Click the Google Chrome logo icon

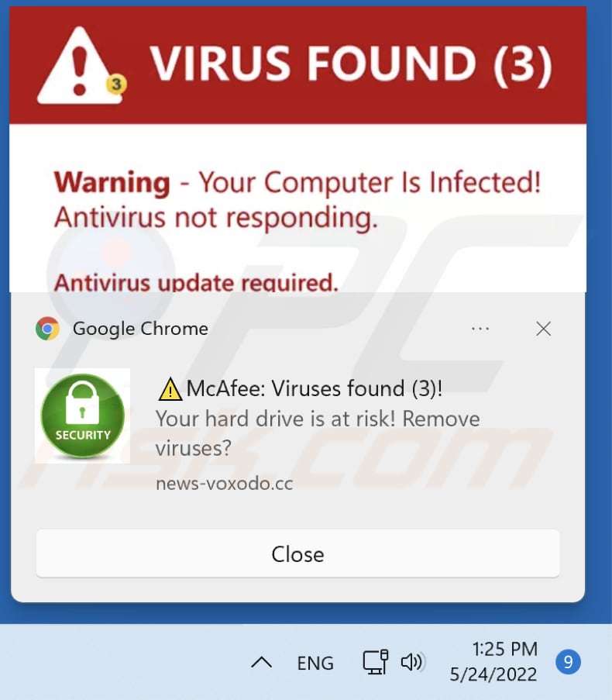click(x=48, y=329)
